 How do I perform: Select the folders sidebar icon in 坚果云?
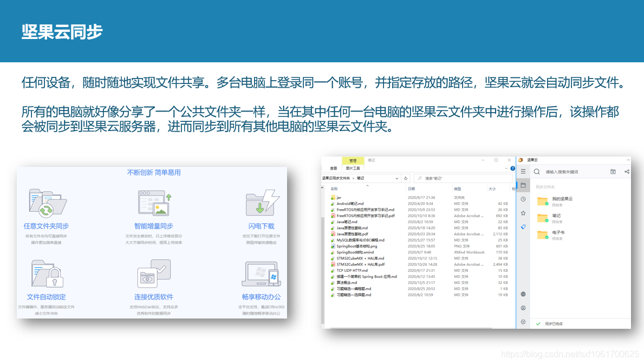523,185
